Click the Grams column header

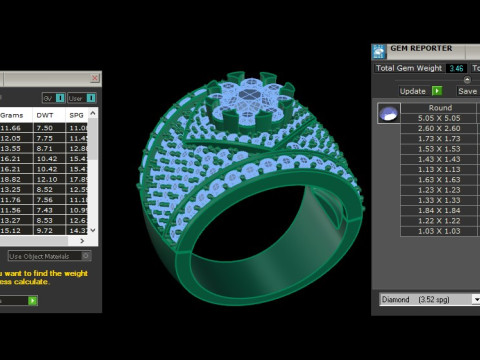(x=16, y=115)
